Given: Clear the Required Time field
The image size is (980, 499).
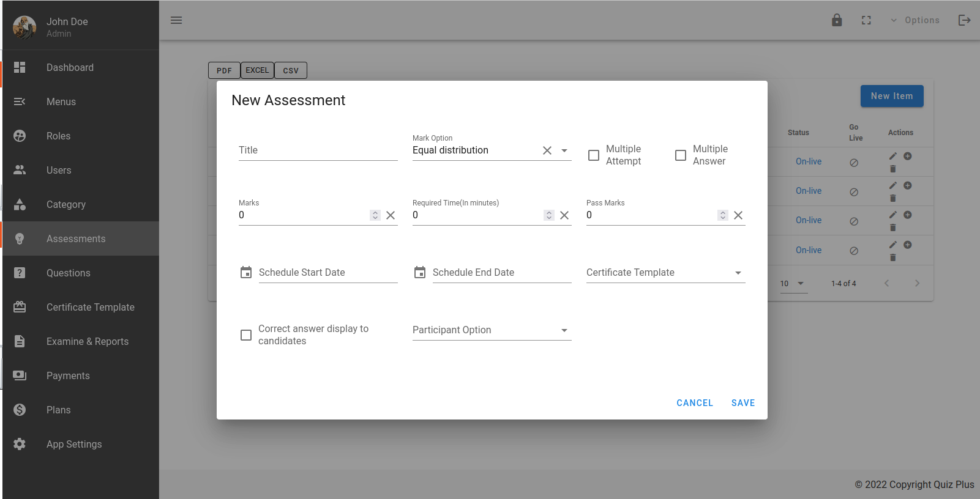Looking at the screenshot, I should pyautogui.click(x=564, y=215).
